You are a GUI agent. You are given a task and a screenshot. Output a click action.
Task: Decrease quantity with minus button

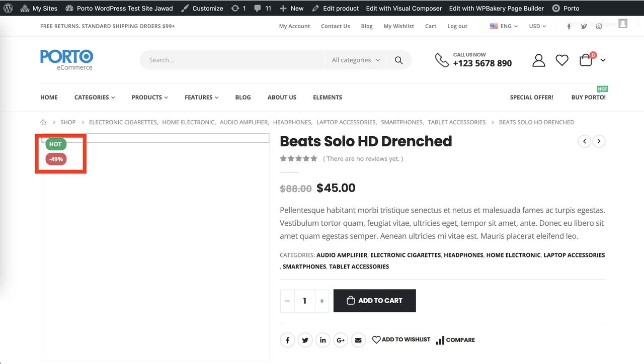[287, 301]
